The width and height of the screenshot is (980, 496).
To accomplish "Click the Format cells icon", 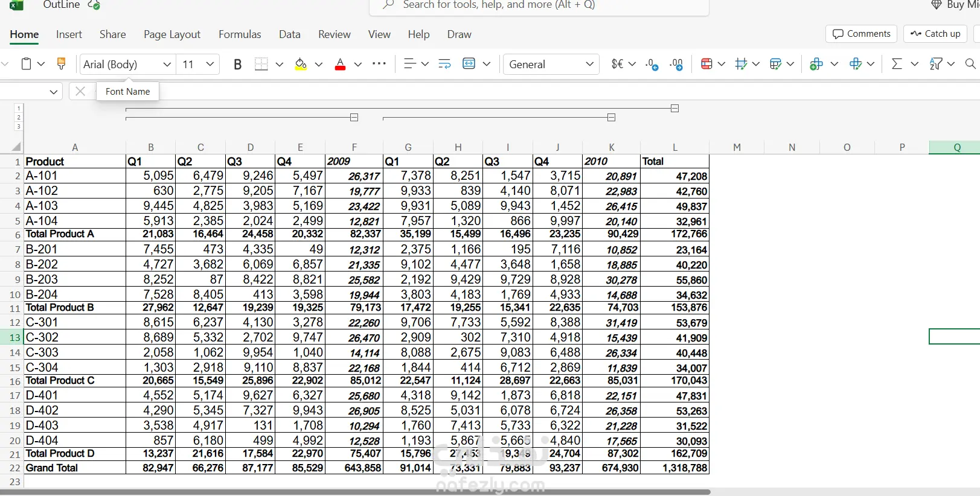I will click(855, 64).
